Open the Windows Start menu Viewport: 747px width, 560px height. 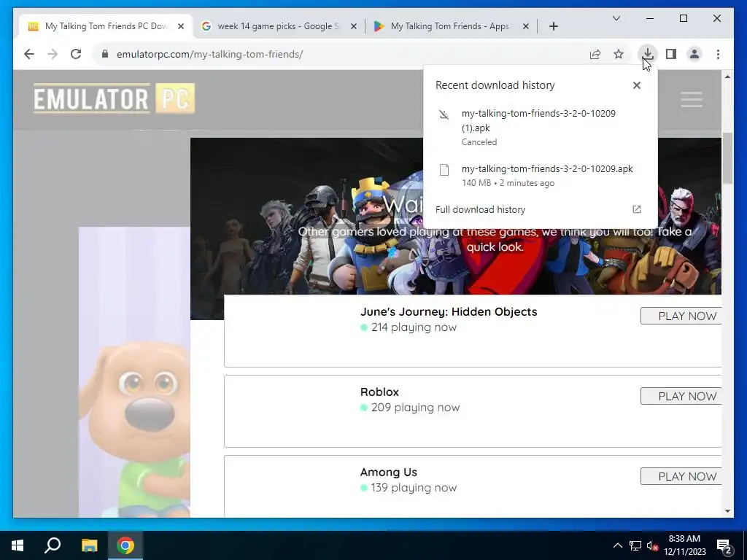click(18, 545)
